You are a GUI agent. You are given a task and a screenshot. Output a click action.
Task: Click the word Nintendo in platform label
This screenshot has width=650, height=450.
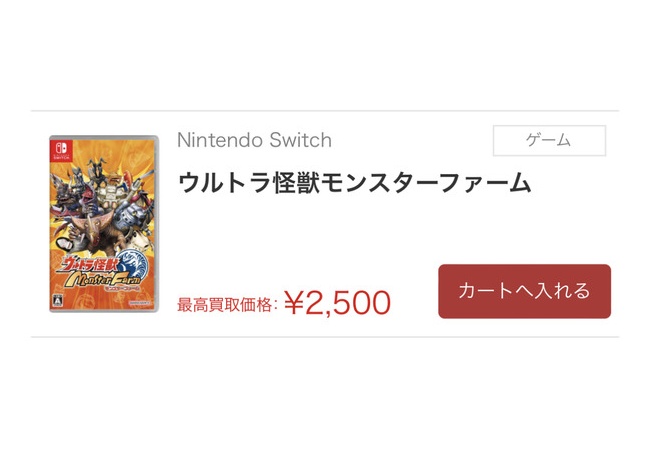(x=220, y=140)
